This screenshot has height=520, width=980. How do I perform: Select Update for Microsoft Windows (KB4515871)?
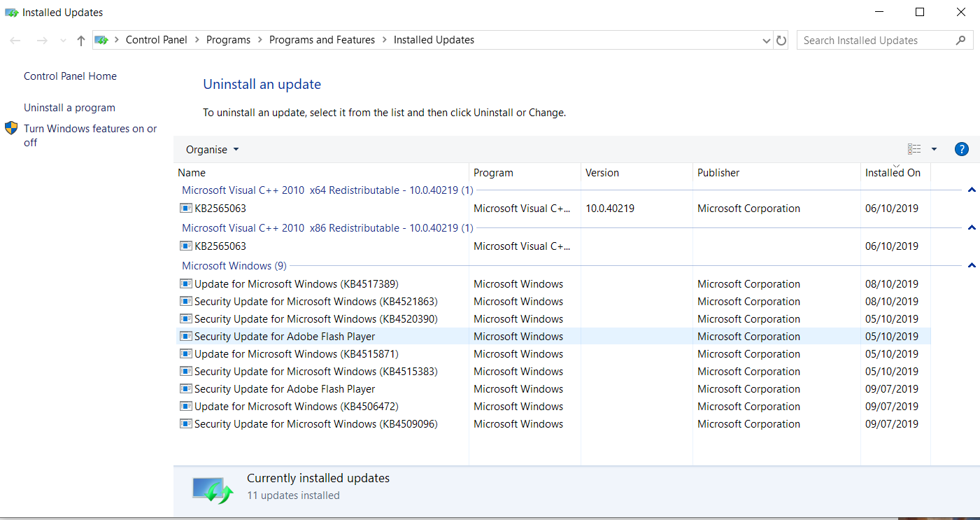[297, 354]
